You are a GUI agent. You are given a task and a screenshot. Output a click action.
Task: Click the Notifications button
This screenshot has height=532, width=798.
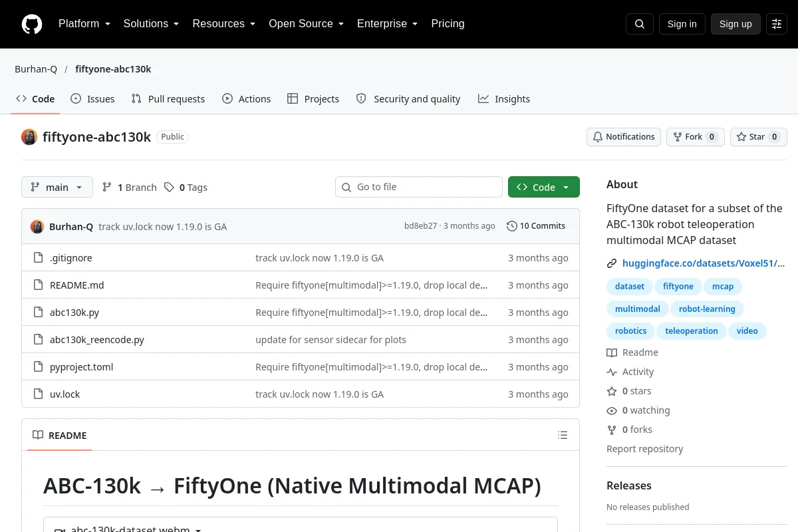[624, 137]
